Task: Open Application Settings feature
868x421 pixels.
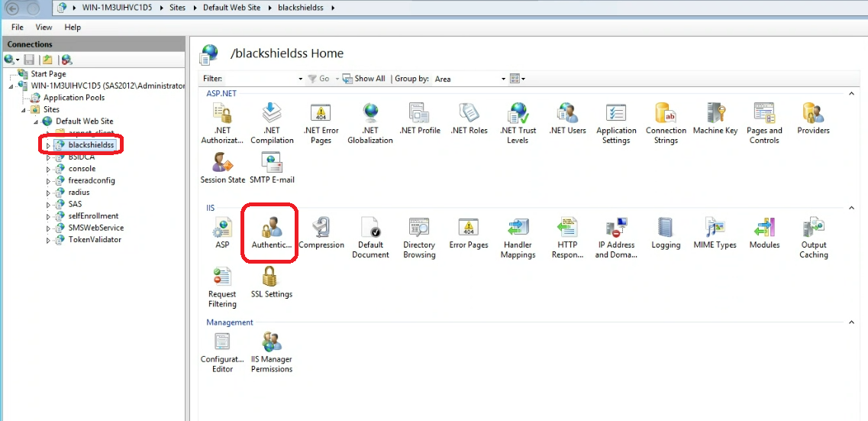Action: [x=616, y=124]
